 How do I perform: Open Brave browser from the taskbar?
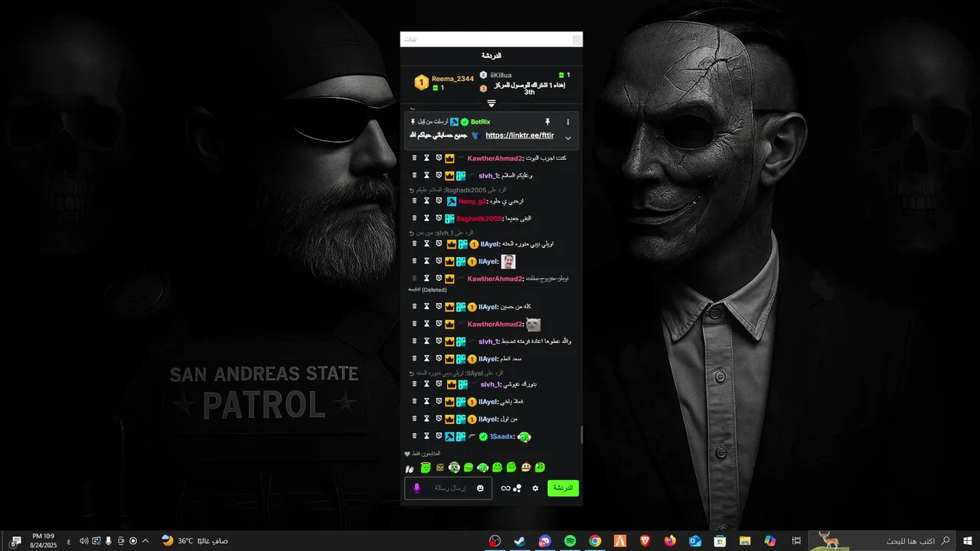click(645, 541)
